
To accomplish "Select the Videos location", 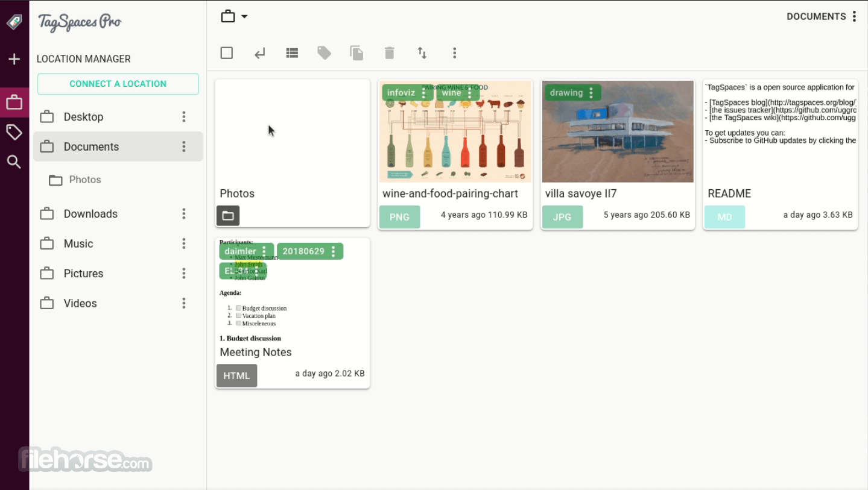I will tap(118, 303).
